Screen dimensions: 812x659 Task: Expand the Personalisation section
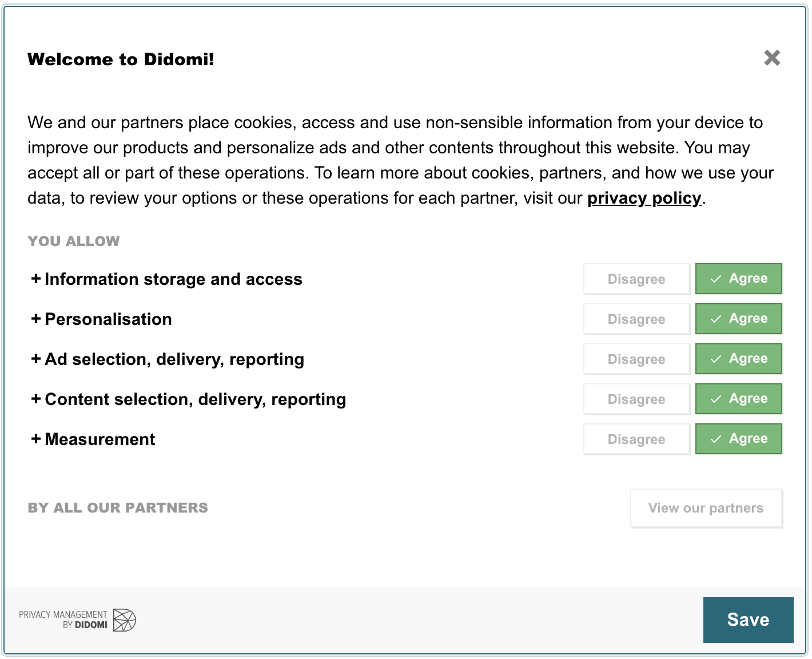coord(101,319)
